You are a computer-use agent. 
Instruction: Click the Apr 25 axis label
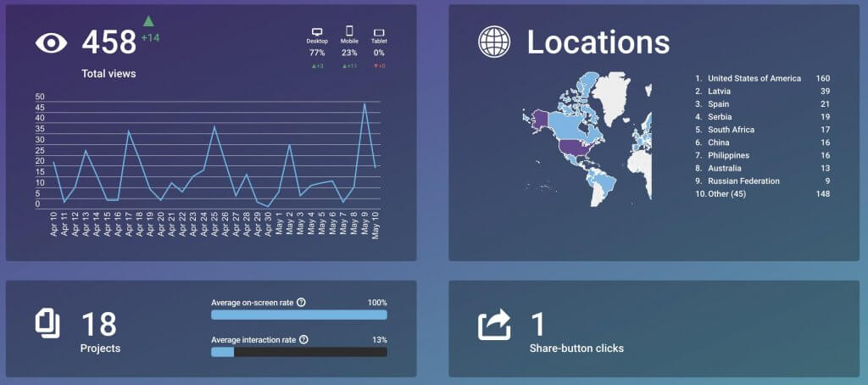pyautogui.click(x=214, y=225)
